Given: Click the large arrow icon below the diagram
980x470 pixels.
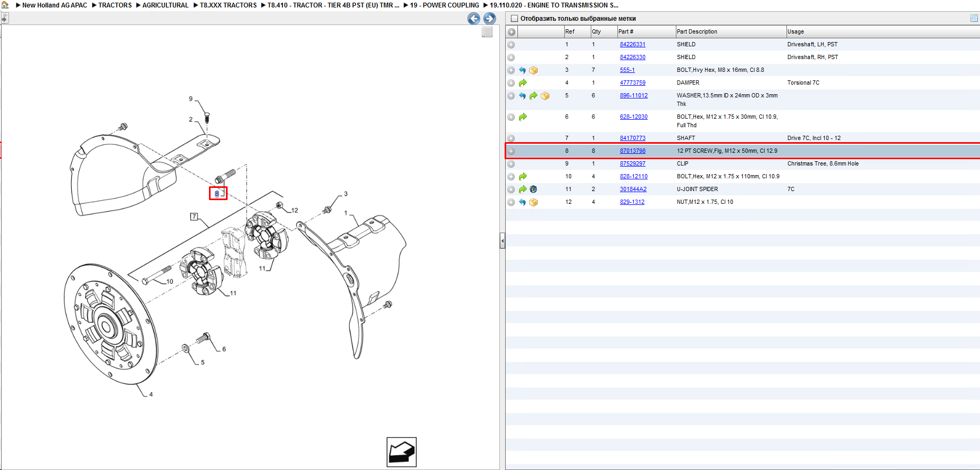Looking at the screenshot, I should pyautogui.click(x=401, y=452).
